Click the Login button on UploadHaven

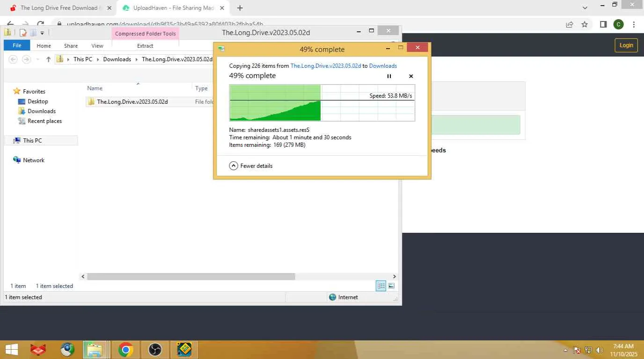pyautogui.click(x=626, y=45)
